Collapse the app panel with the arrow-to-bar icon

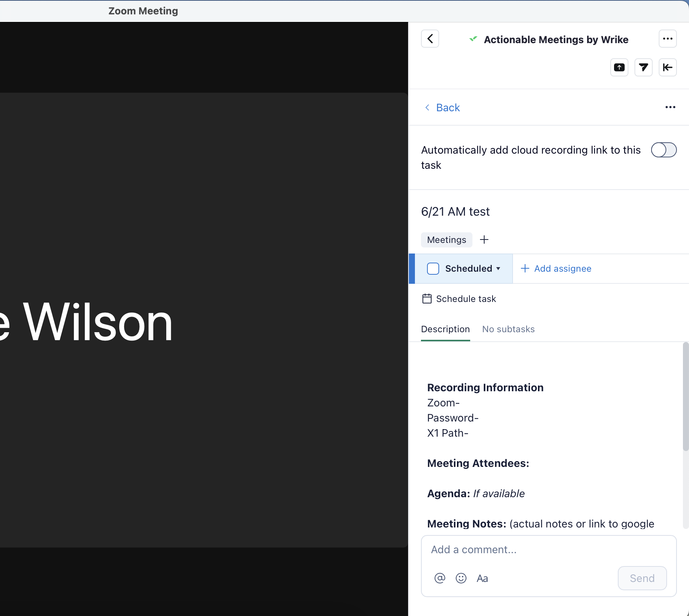click(x=668, y=67)
